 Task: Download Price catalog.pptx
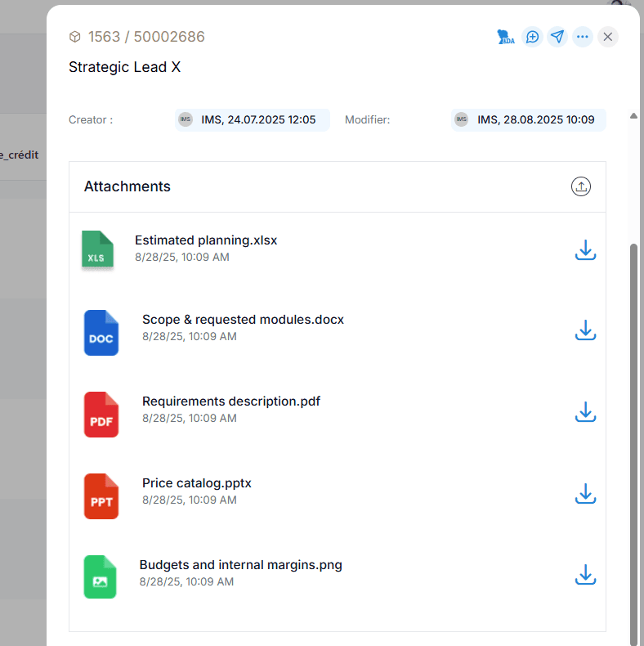coord(585,493)
